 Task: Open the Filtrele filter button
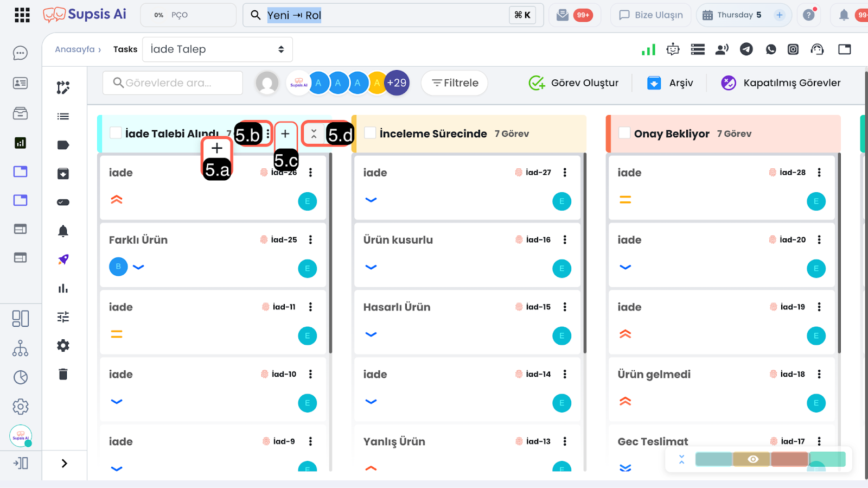click(455, 83)
